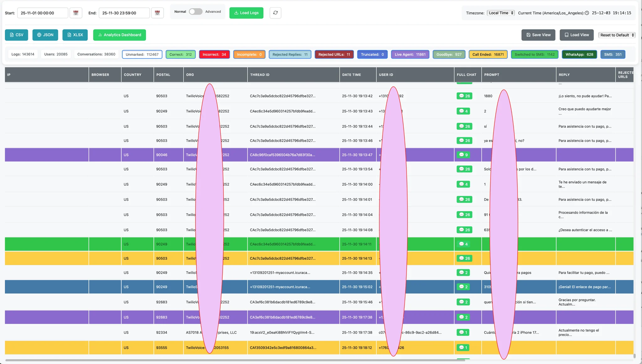Select the Incomplete 0 filter
The width and height of the screenshot is (642, 364).
(250, 55)
